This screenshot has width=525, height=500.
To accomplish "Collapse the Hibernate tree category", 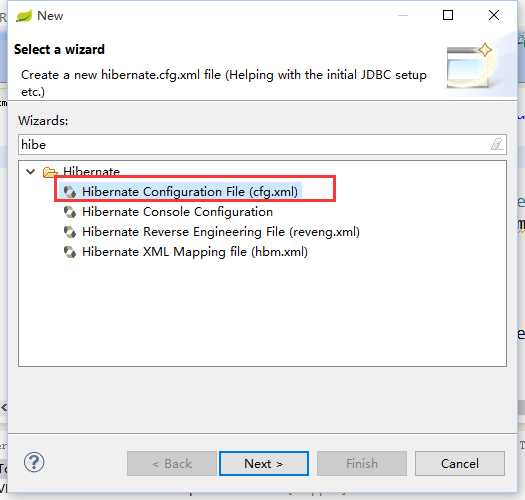I will click(30, 172).
